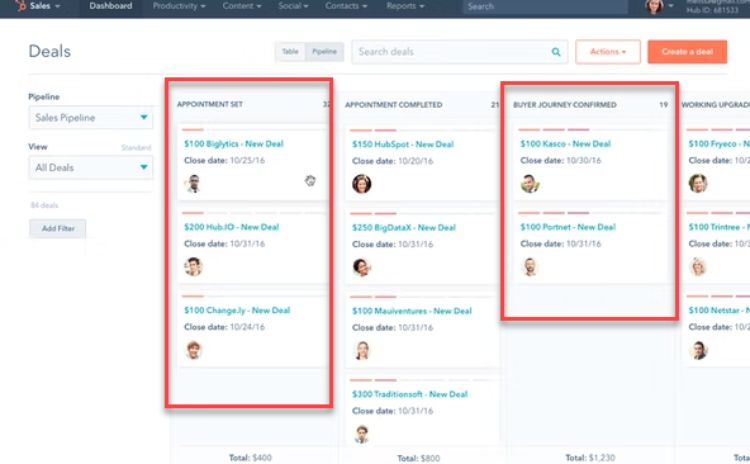This screenshot has height=464, width=750.
Task: Click the Add Filter button
Action: tap(58, 228)
